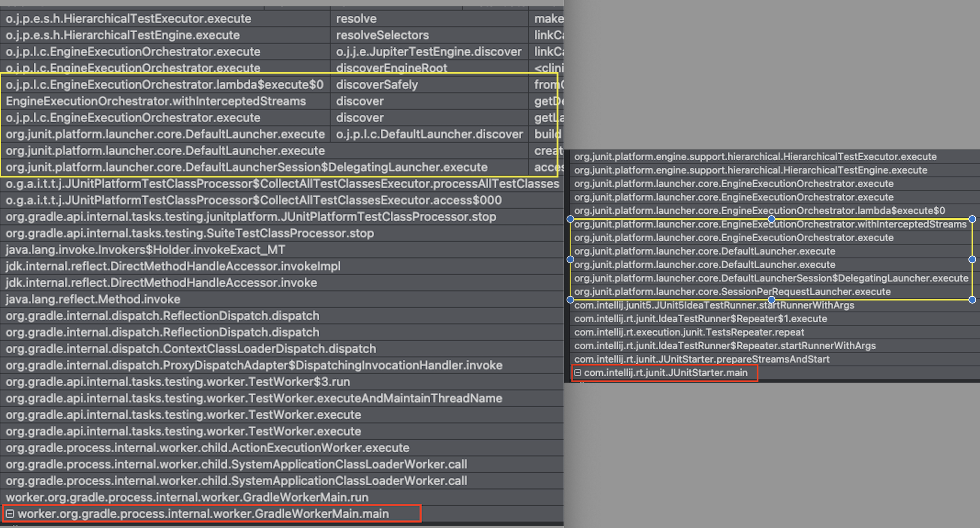Click the bottom-right corner selection handle
Image resolution: width=980 pixels, height=528 pixels.
tap(972, 300)
